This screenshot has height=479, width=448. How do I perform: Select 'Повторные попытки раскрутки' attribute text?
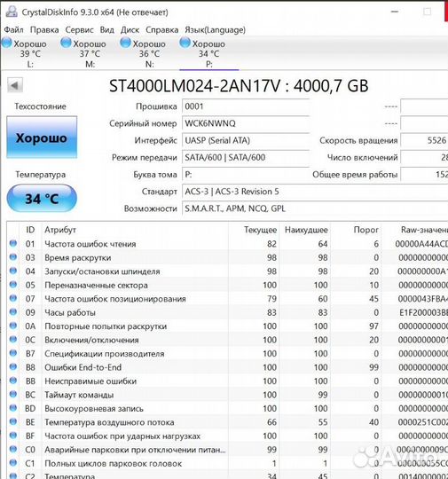point(106,326)
